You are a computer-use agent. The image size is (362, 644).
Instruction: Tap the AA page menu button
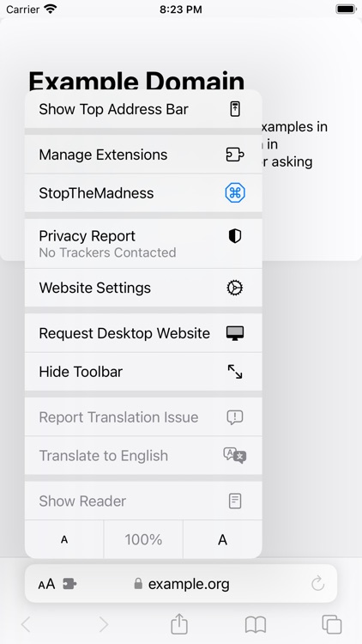(46, 584)
